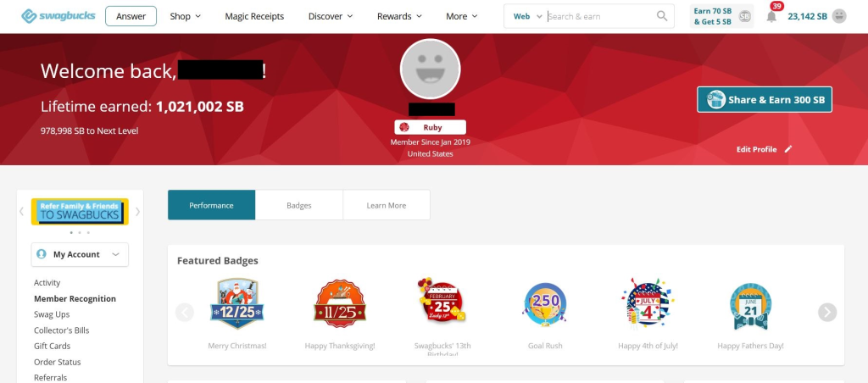Screen dimensions: 868x383
Task: Click the 978,998 SB to Next Level text
Action: 89,130
